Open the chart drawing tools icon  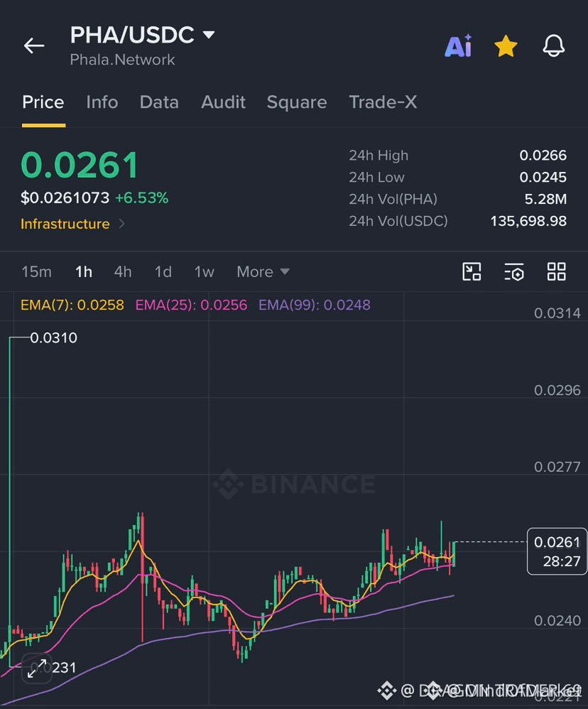(x=472, y=272)
